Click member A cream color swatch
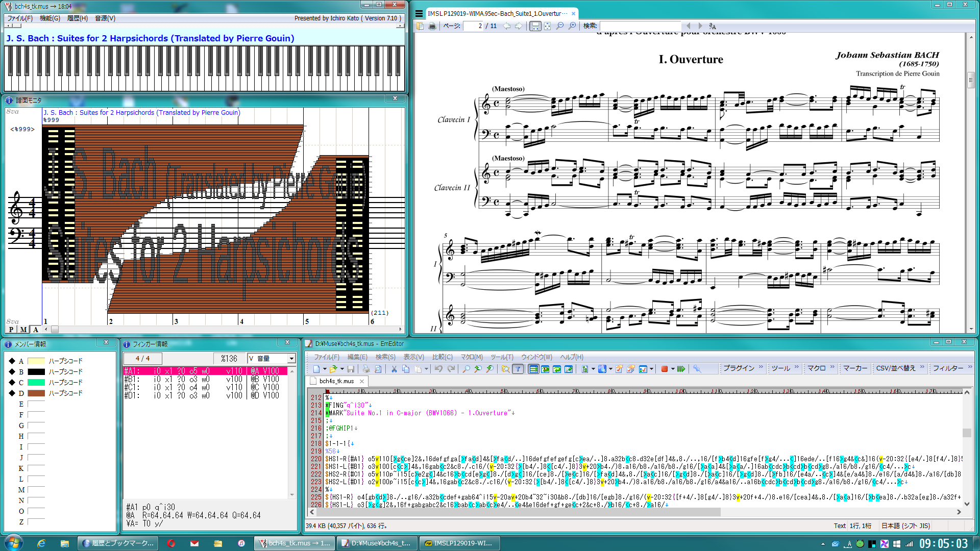This screenshot has width=980, height=551. click(36, 361)
